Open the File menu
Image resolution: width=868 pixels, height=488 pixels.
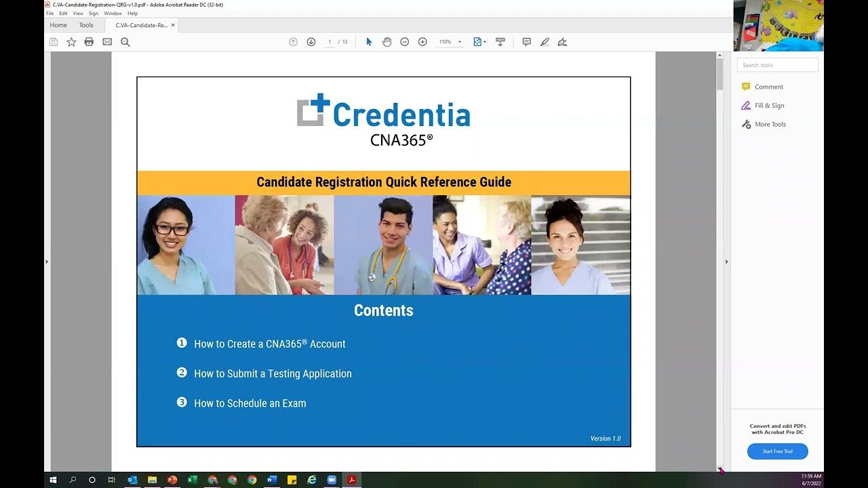click(x=50, y=14)
